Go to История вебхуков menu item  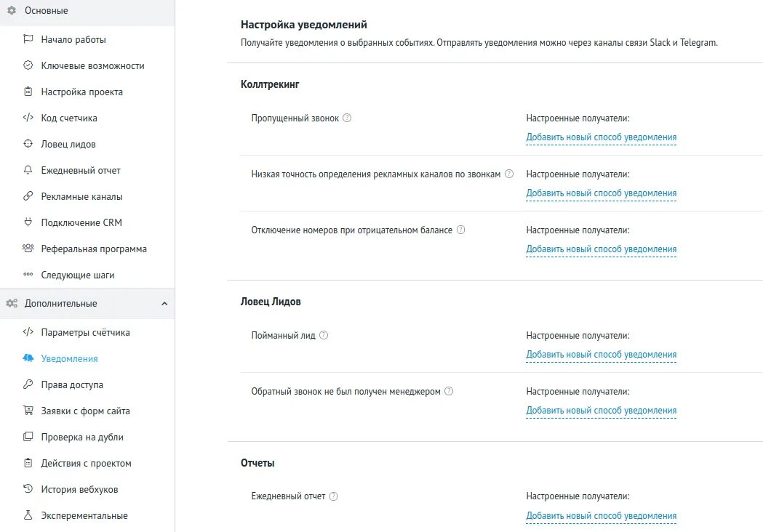[79, 489]
